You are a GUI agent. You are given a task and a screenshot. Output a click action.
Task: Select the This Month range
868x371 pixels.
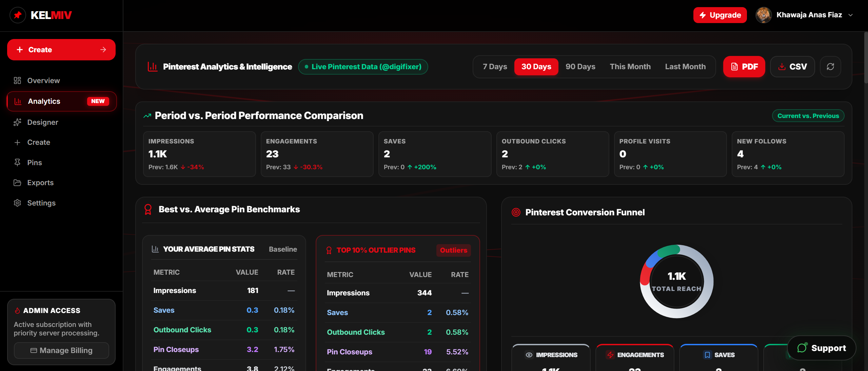630,67
